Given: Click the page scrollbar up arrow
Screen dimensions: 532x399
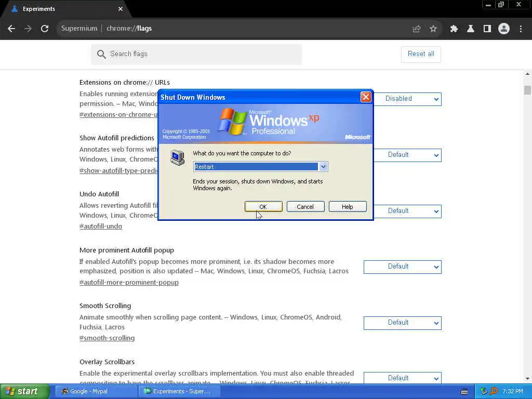Looking at the screenshot, I should pos(527,74).
